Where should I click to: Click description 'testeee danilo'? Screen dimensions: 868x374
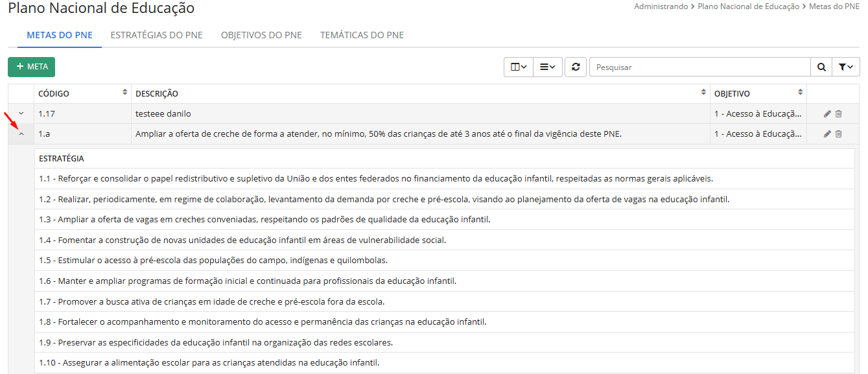point(163,114)
